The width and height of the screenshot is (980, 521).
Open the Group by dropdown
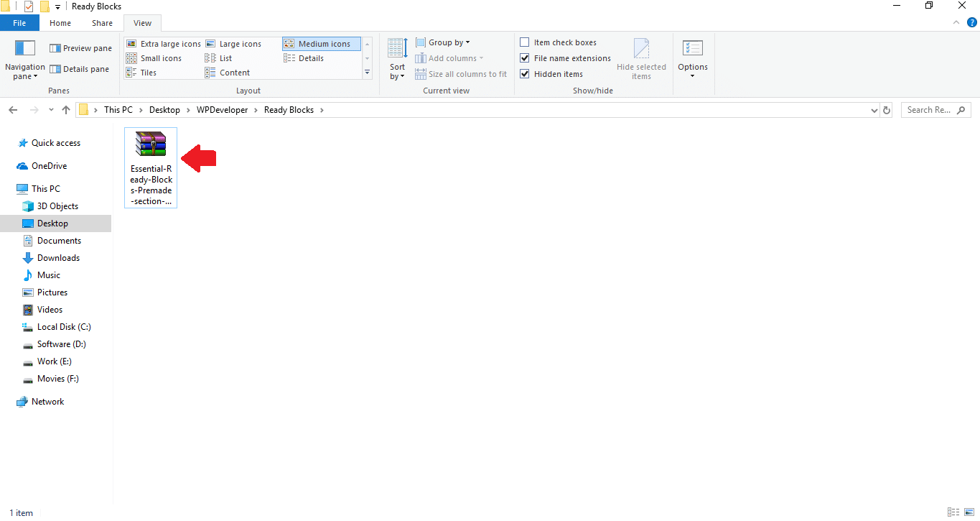coord(443,42)
